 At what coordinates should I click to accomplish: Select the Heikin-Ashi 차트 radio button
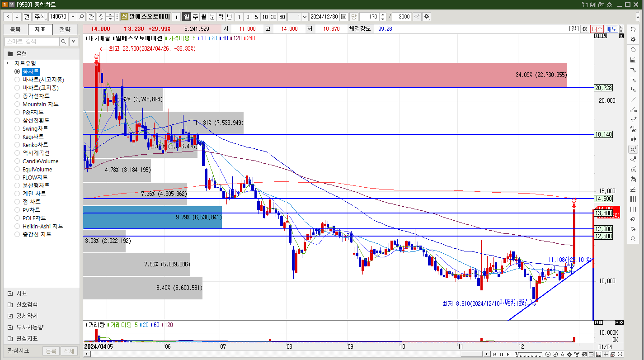(17, 226)
